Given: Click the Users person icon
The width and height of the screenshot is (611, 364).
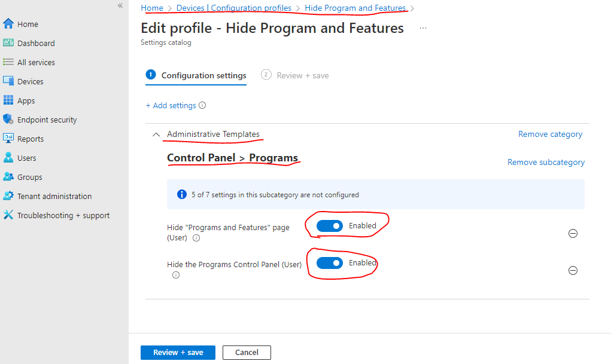Looking at the screenshot, I should 8,157.
